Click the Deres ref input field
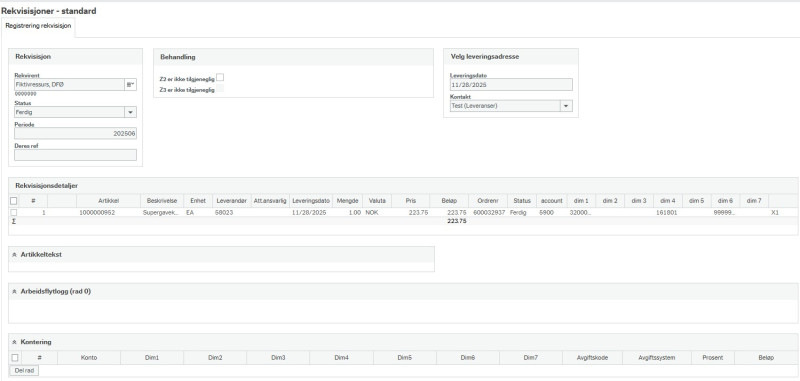800x381 pixels. [76, 155]
